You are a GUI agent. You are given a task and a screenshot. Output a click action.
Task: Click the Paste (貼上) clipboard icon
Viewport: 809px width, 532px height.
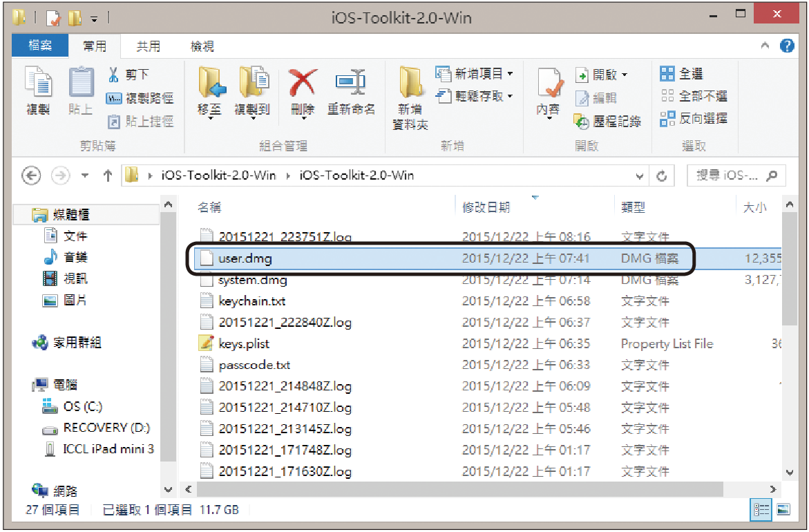[81, 91]
